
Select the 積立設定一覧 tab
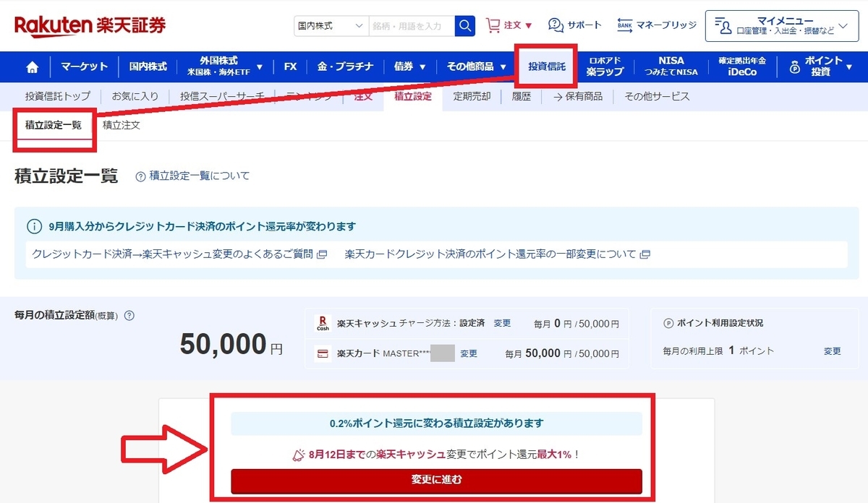point(54,125)
